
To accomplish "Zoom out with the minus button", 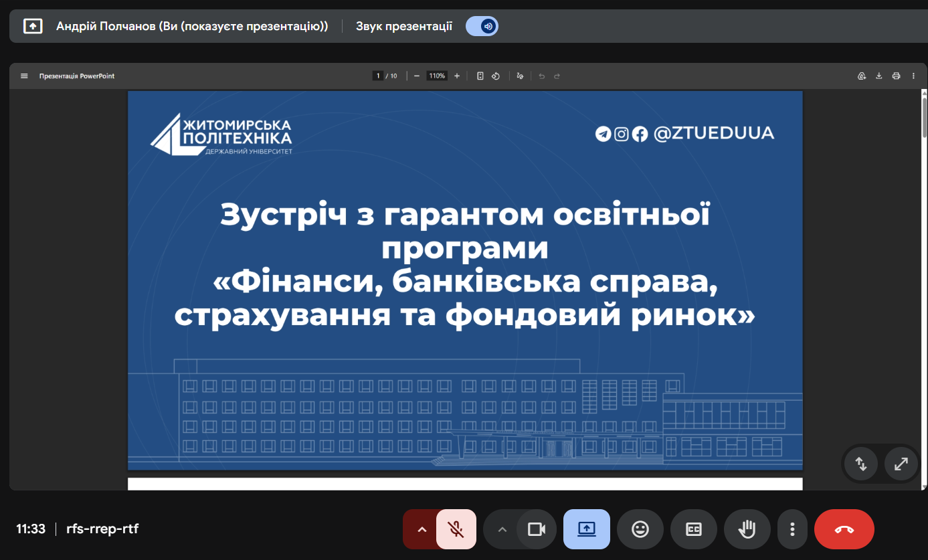I will pyautogui.click(x=416, y=76).
